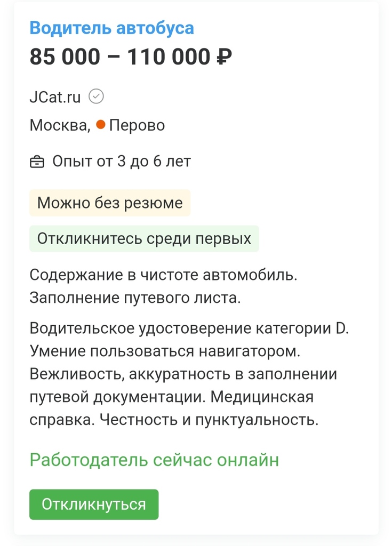Image resolution: width=392 pixels, height=546 pixels.
Task: Click the Можно без резюме badge
Action: point(109,203)
